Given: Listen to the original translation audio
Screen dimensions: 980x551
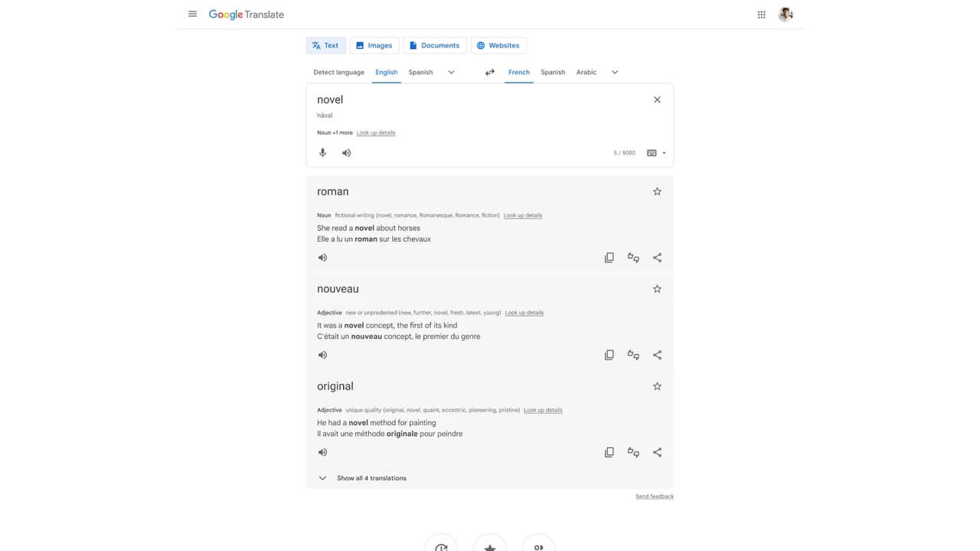Looking at the screenshot, I should (x=322, y=452).
